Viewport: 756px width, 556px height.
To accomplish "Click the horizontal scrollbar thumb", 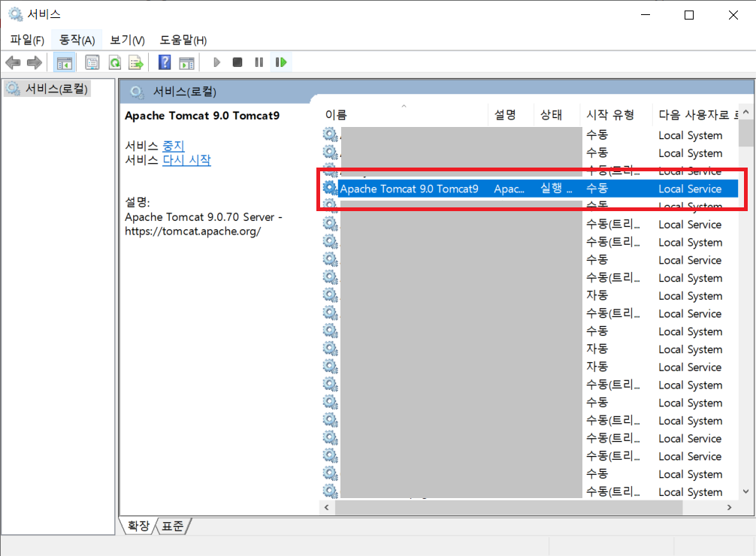I will (x=509, y=507).
